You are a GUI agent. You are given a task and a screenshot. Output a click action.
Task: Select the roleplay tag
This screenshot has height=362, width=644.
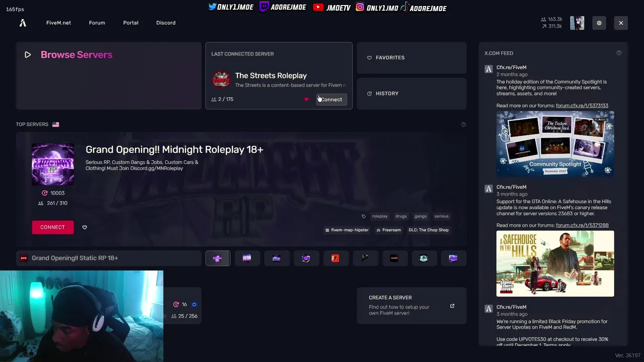pos(380,216)
